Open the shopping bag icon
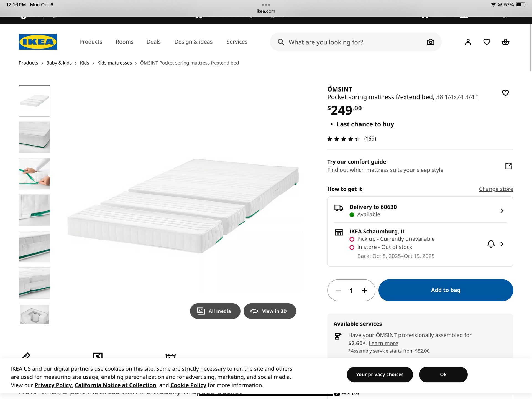Image resolution: width=532 pixels, height=399 pixels. (x=505, y=42)
